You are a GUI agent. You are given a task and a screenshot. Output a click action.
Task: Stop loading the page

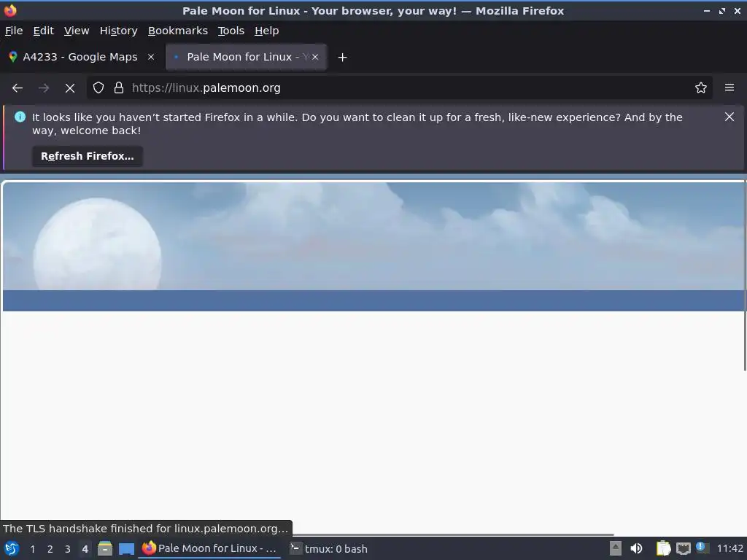[x=70, y=88]
